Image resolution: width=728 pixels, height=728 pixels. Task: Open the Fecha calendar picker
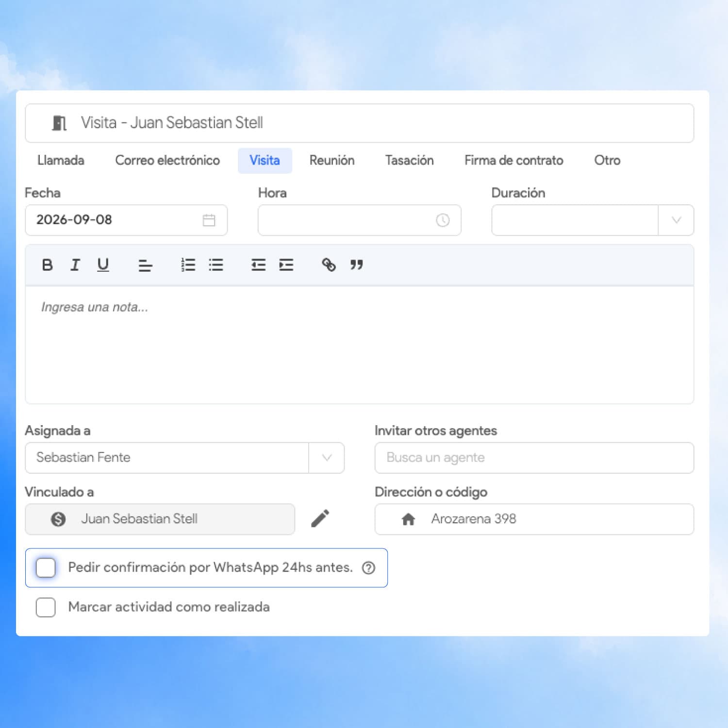[209, 220]
